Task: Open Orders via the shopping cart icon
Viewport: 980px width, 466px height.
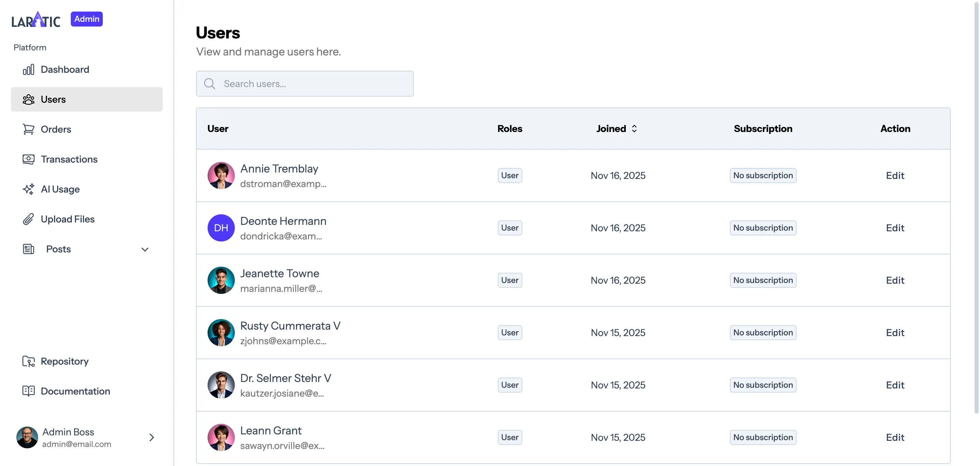Action: 29,129
